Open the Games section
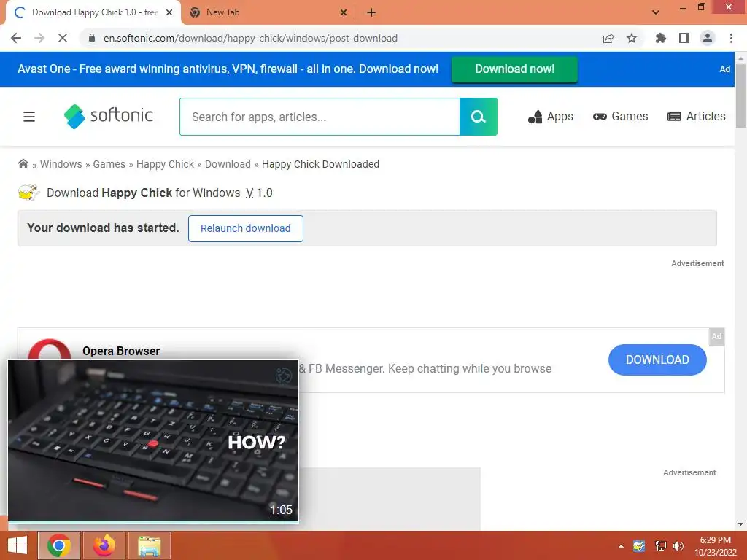The image size is (747, 560). tap(620, 117)
